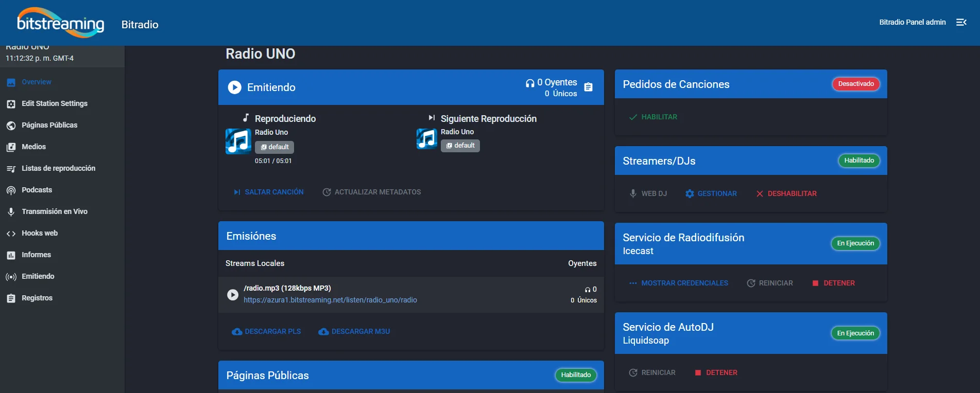
Task: Stop the Liquidsoap AutoDJ service
Action: pyautogui.click(x=716, y=372)
